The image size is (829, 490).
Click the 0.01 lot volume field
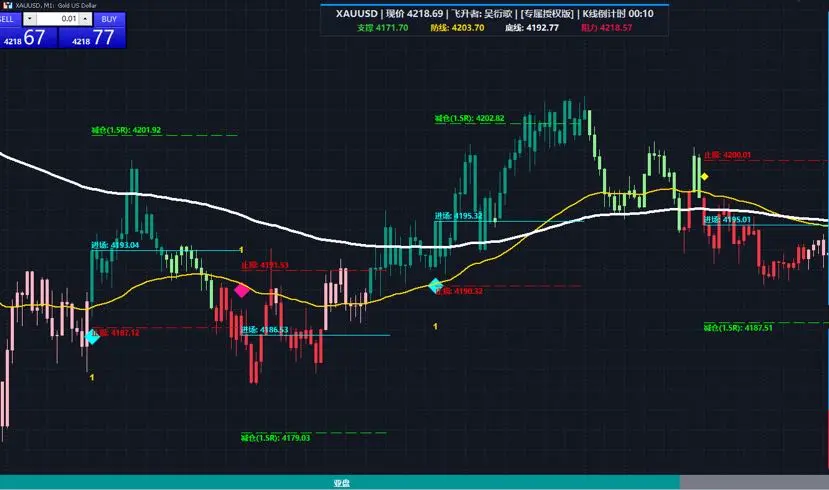click(58, 19)
